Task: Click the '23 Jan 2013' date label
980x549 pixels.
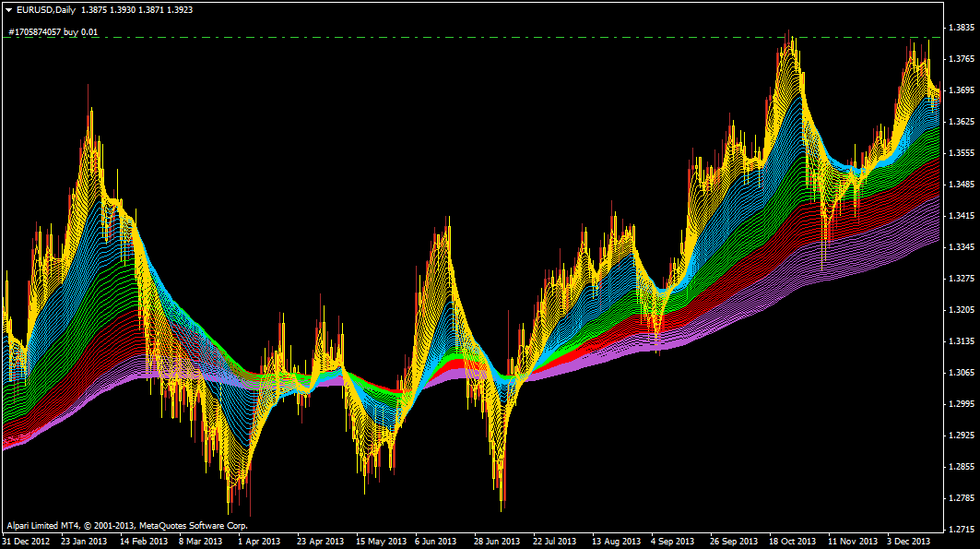Action: pyautogui.click(x=84, y=542)
